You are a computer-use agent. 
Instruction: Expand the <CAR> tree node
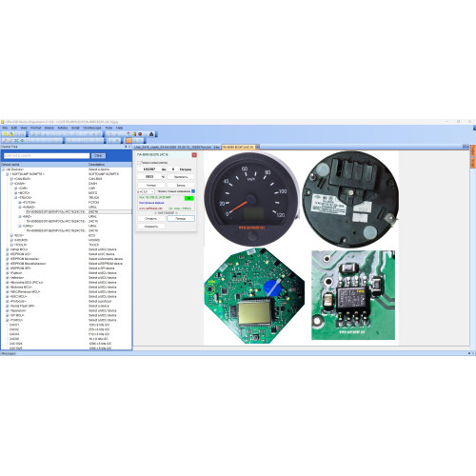pyautogui.click(x=15, y=188)
